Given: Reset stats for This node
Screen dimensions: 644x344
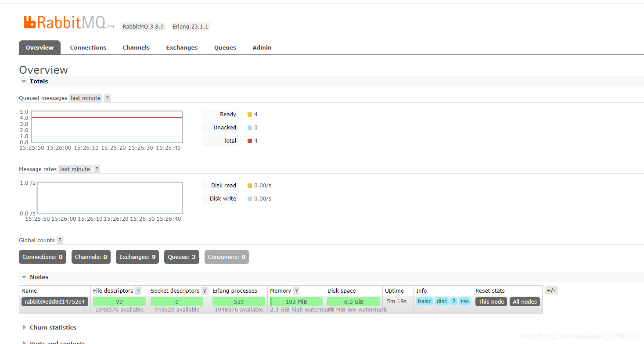Looking at the screenshot, I should click(x=491, y=302).
